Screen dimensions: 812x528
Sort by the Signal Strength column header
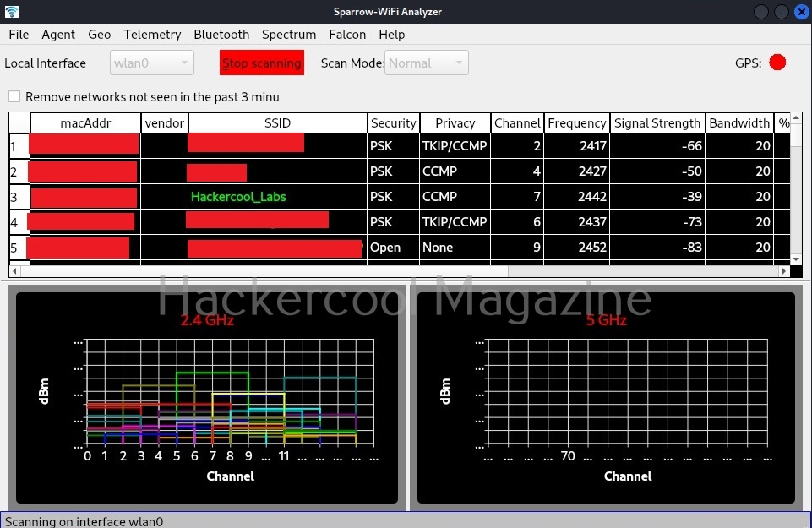pos(657,123)
